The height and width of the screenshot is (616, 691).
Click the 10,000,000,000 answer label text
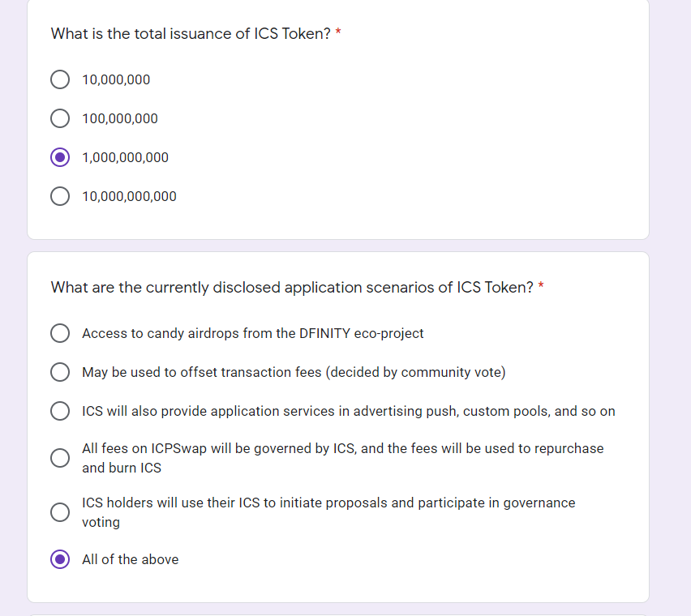pos(129,196)
